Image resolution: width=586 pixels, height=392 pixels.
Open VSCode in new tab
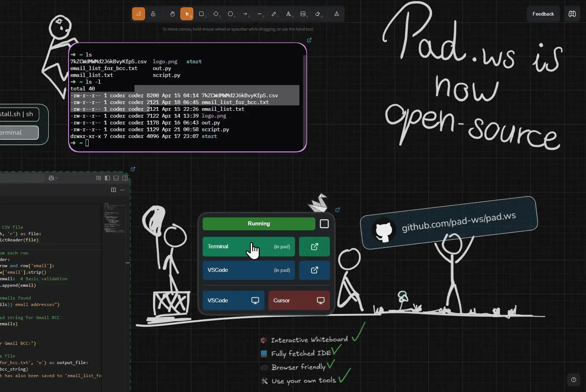pos(315,270)
